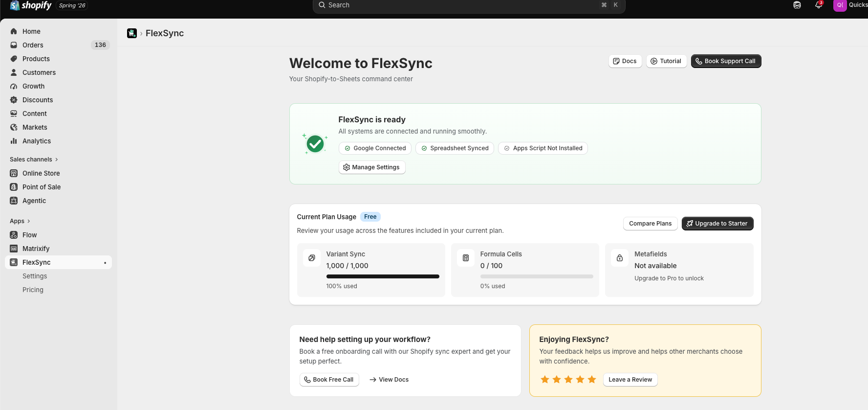This screenshot has height=410, width=868.
Task: Click the Sidekick assistant icon in top bar
Action: coord(797,5)
